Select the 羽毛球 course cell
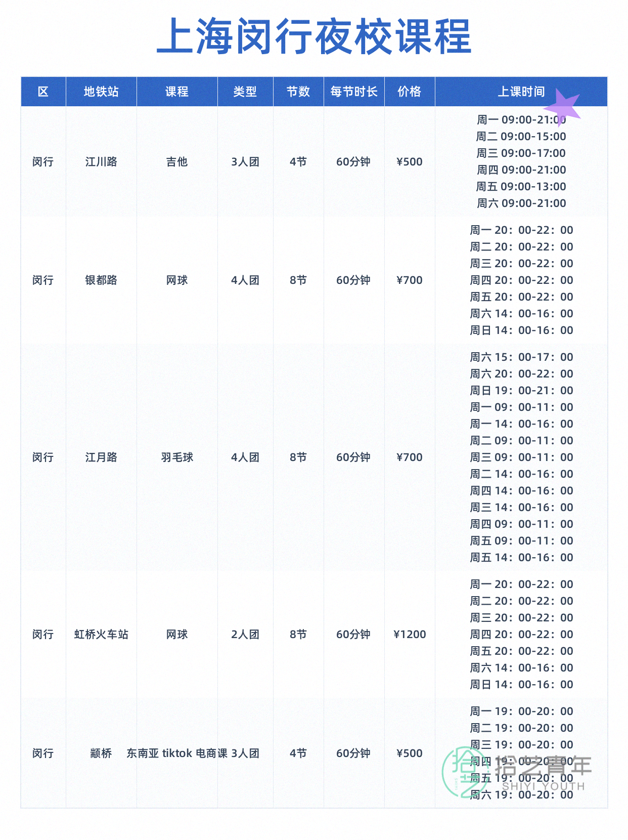628x840 pixels. 177,457
